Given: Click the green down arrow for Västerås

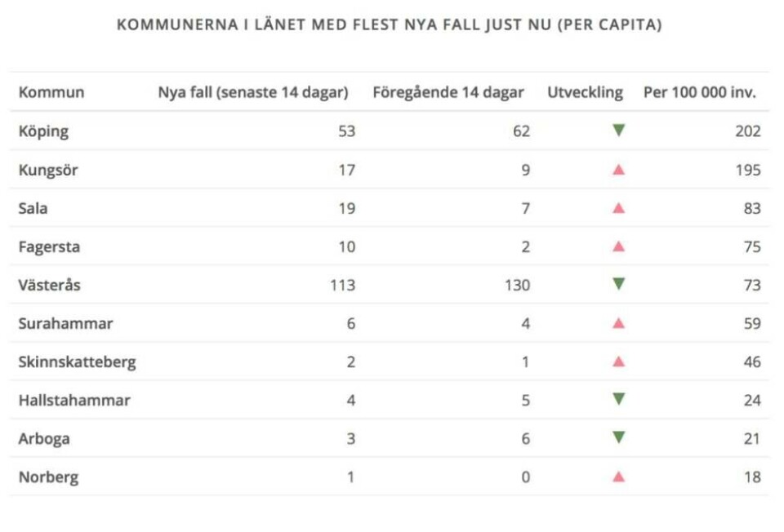Looking at the screenshot, I should point(618,284).
